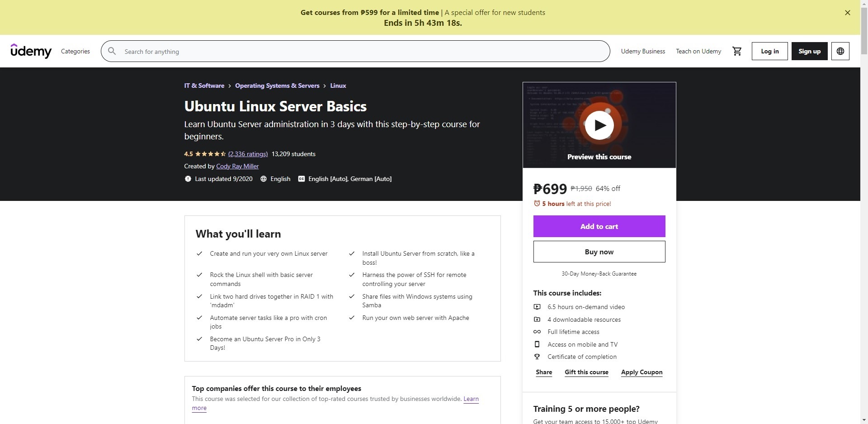
Task: Click the breadcrumb chevron after IT & Software
Action: pyautogui.click(x=230, y=86)
